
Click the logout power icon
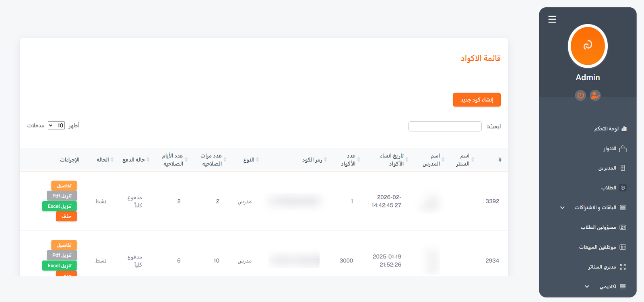(580, 95)
